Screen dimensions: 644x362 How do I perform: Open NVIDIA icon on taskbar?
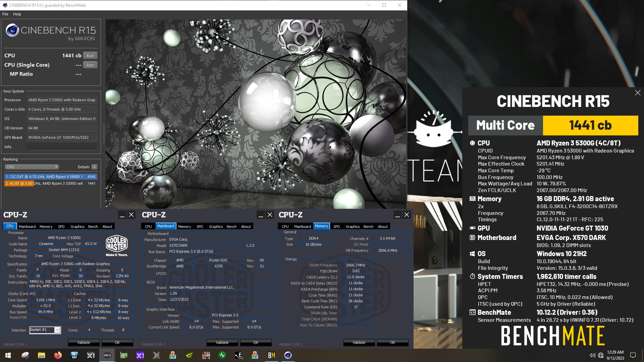coord(190,355)
